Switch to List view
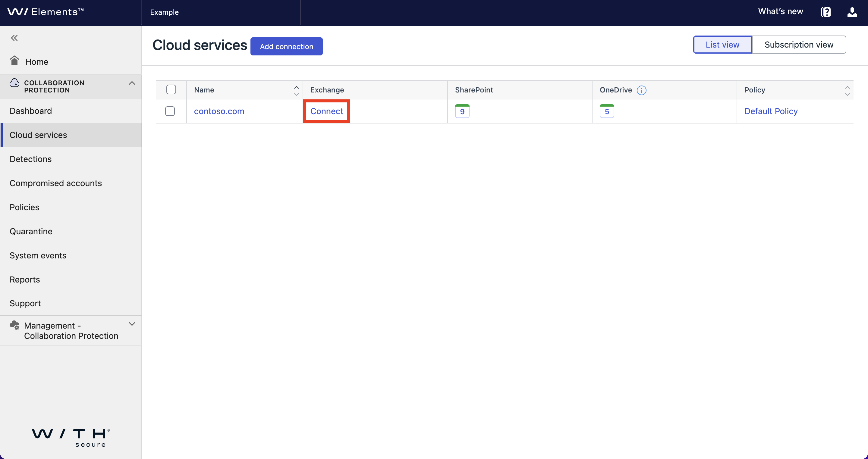 722,45
